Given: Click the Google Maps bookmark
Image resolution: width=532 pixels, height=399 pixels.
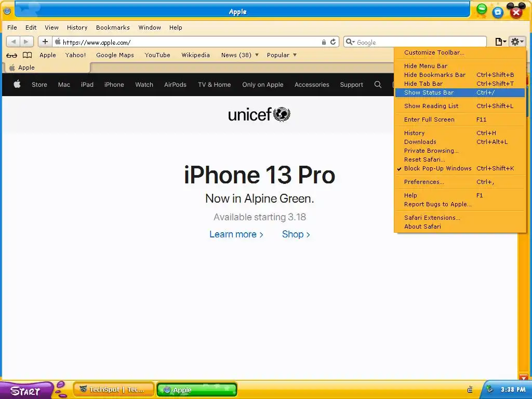Looking at the screenshot, I should [x=115, y=55].
